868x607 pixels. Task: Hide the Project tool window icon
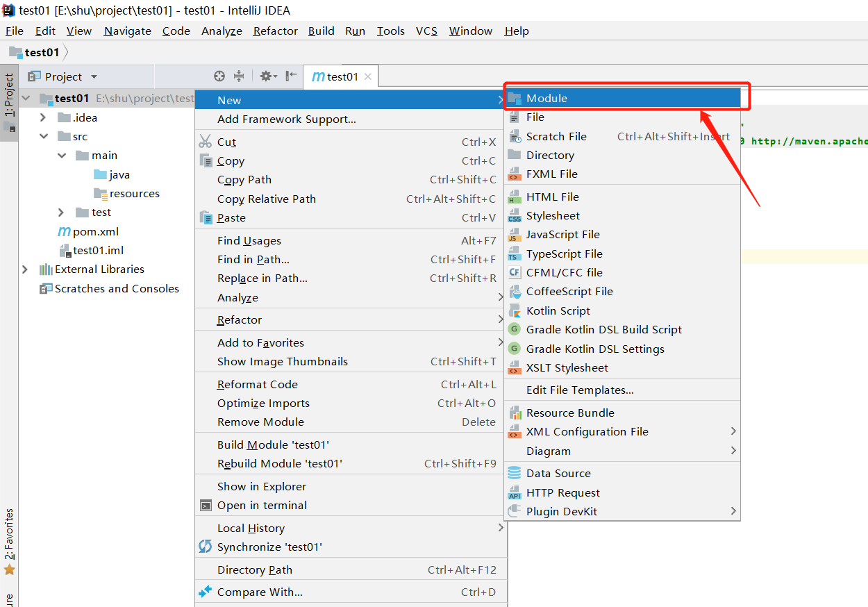(x=291, y=76)
